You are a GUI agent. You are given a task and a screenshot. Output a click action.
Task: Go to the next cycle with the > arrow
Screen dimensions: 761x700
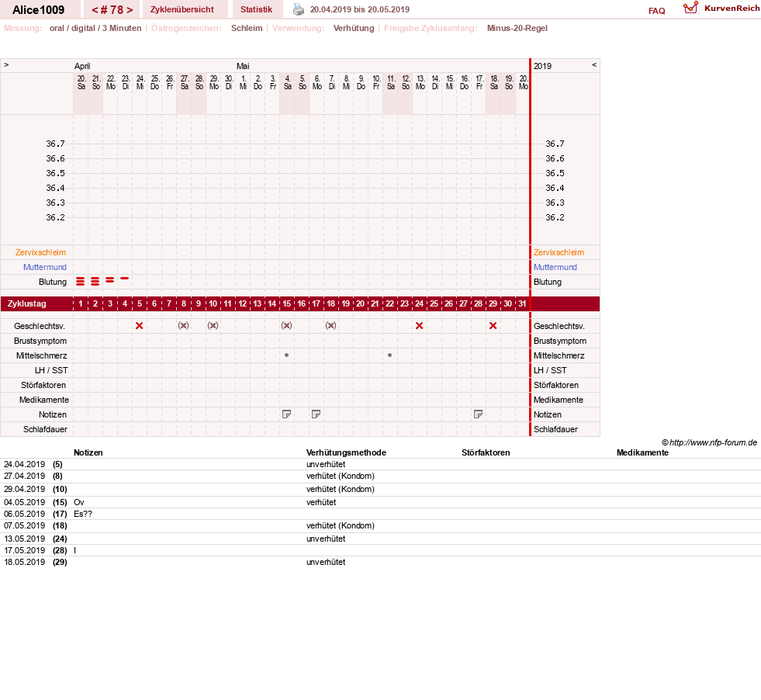click(x=130, y=10)
